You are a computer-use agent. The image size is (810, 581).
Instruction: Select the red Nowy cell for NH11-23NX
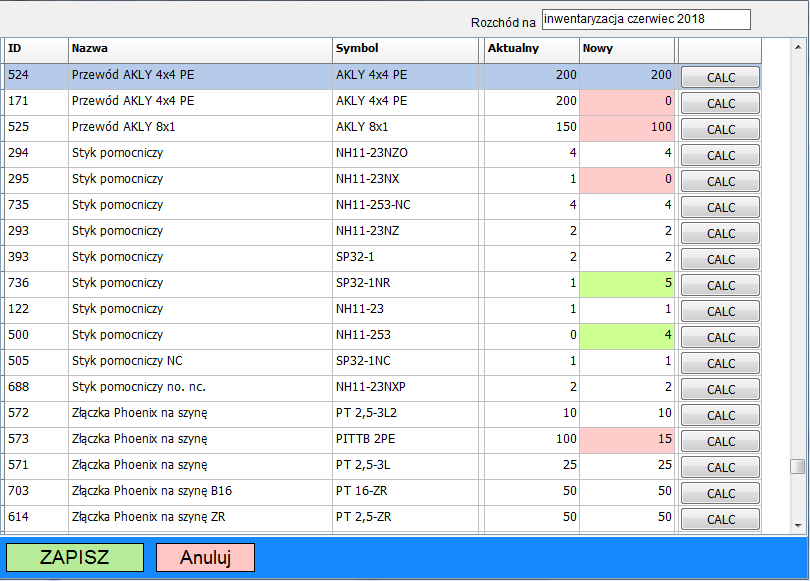[627, 181]
